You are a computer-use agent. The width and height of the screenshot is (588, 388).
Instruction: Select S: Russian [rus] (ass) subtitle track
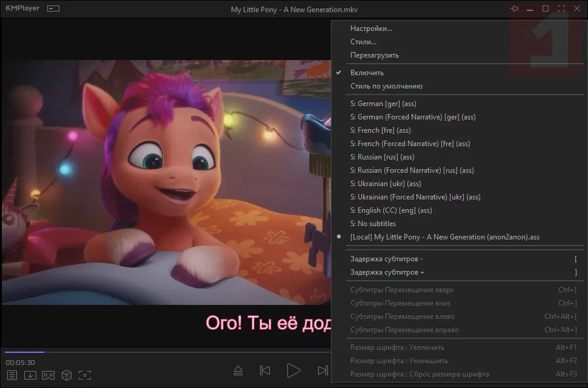(x=458, y=157)
